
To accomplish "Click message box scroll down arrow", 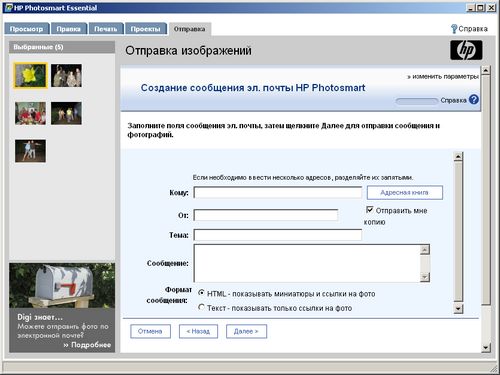I will coord(425,277).
